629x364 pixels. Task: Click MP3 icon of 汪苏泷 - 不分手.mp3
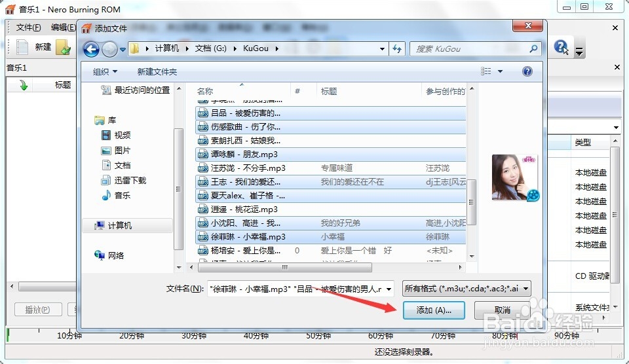click(x=203, y=168)
